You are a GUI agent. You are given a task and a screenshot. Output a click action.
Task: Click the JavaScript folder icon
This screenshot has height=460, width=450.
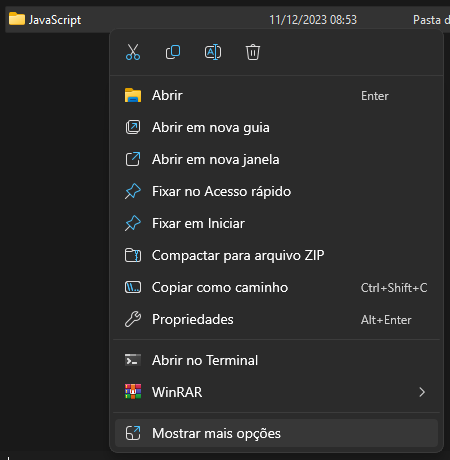(17, 19)
